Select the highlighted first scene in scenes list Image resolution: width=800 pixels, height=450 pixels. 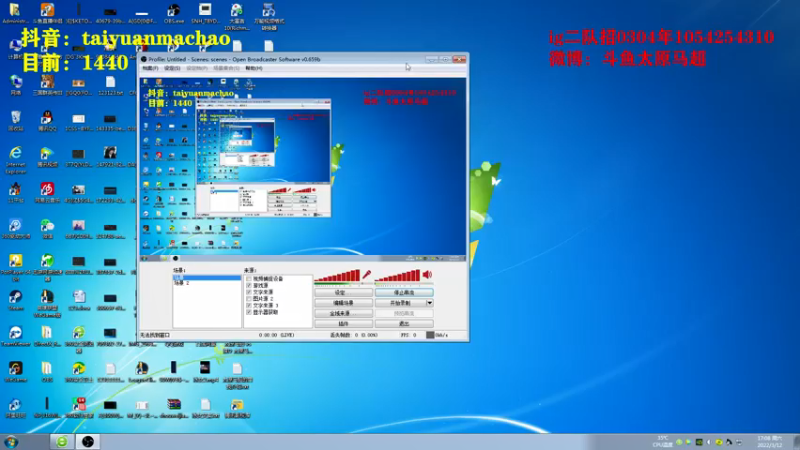(207, 278)
